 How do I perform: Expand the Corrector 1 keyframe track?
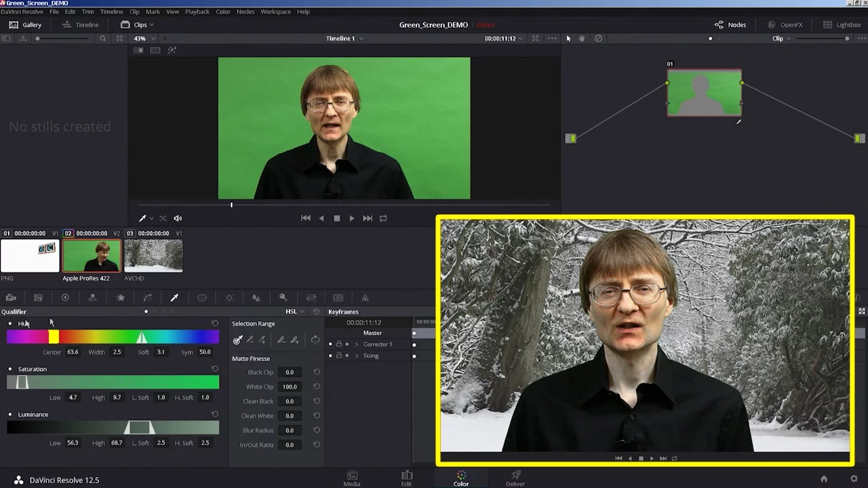point(357,344)
